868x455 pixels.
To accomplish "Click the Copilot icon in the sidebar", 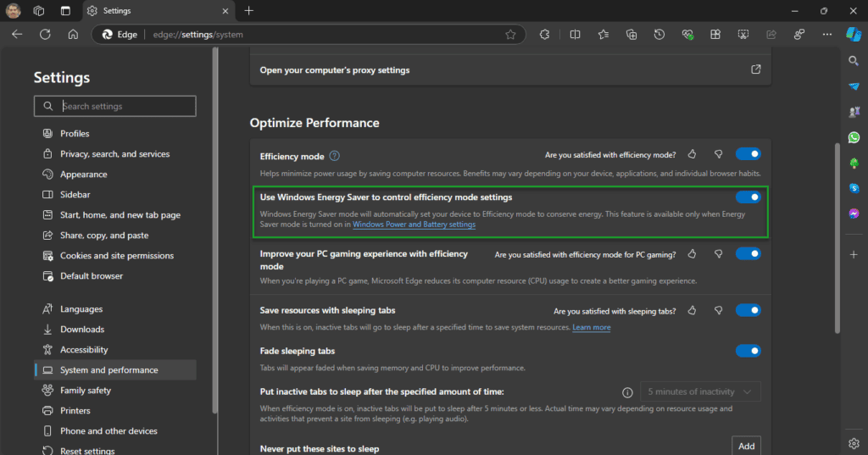I will (854, 35).
